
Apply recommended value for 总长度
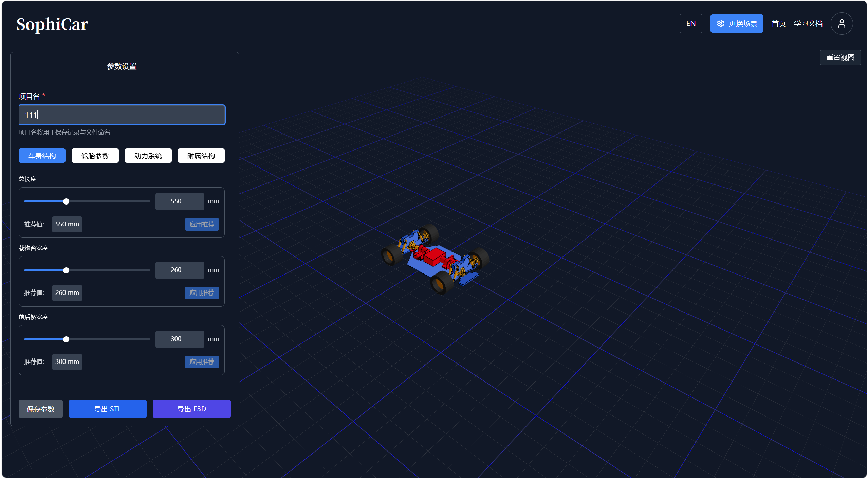coord(202,224)
